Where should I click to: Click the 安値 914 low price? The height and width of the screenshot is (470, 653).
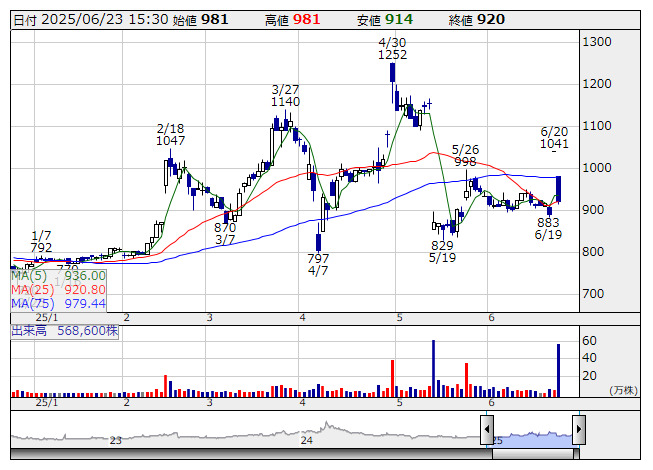coord(384,20)
